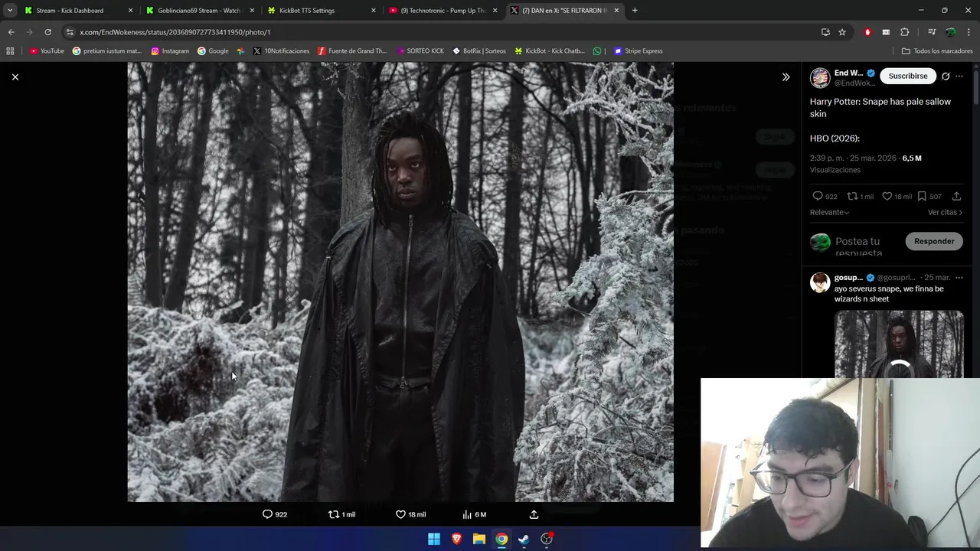Open the tab search dropdown arrow
This screenshot has height=551, width=980.
coord(10,10)
